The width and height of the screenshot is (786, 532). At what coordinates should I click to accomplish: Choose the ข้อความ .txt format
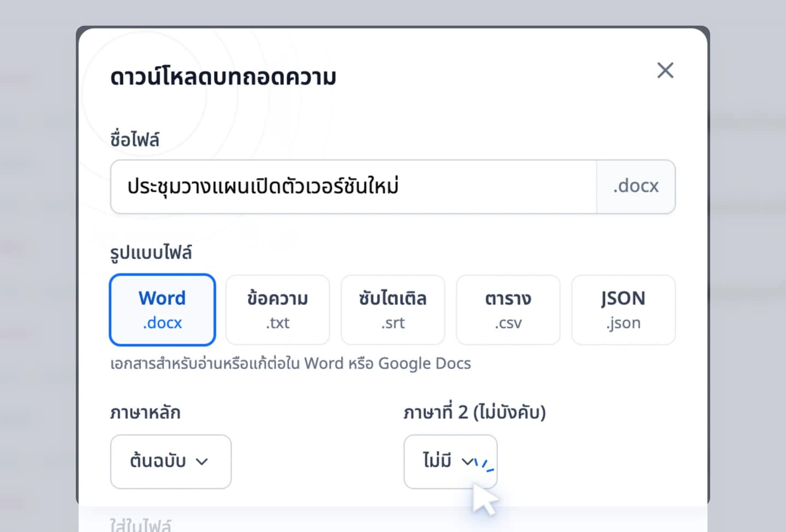click(x=278, y=310)
